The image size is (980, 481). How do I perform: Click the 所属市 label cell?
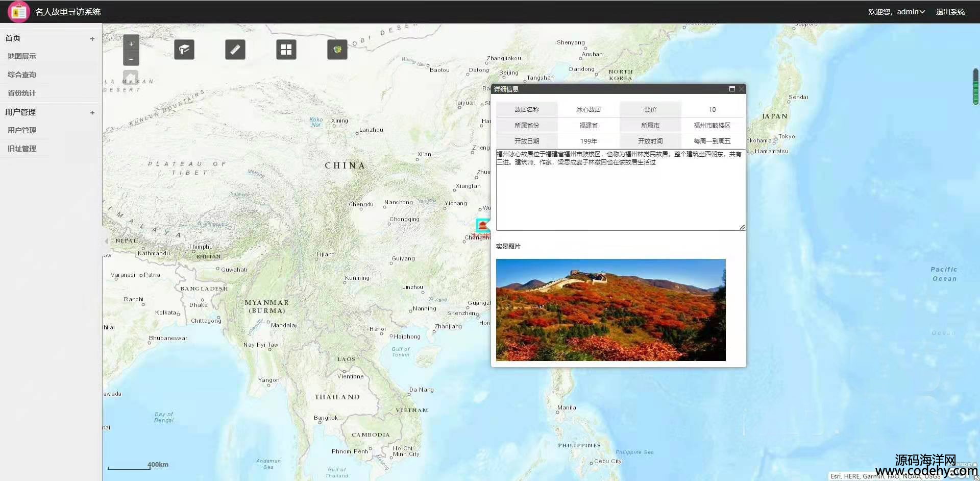point(650,125)
